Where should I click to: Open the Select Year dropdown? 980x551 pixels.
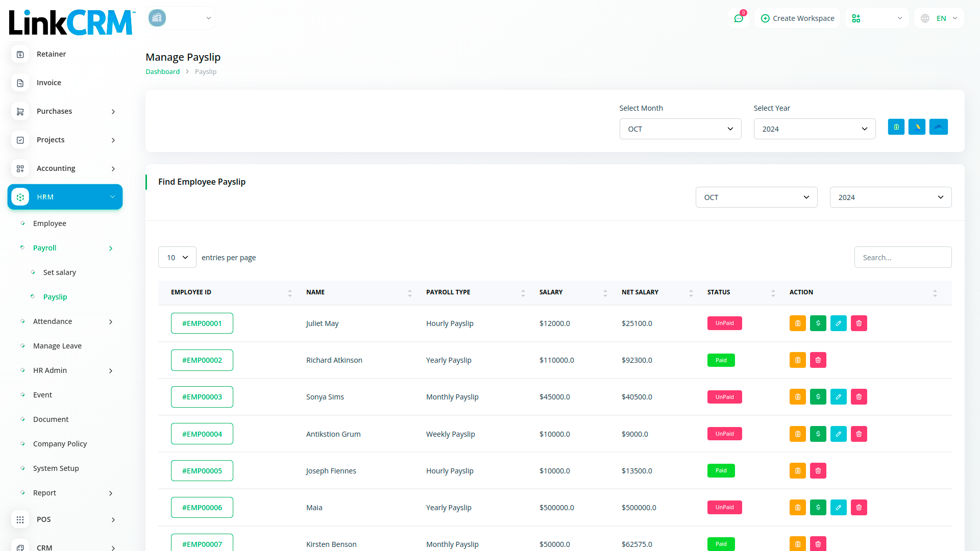tap(814, 129)
